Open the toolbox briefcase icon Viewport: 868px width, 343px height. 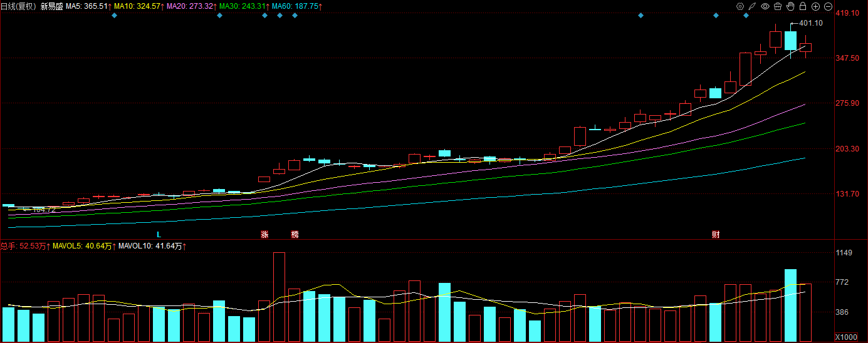(x=778, y=6)
